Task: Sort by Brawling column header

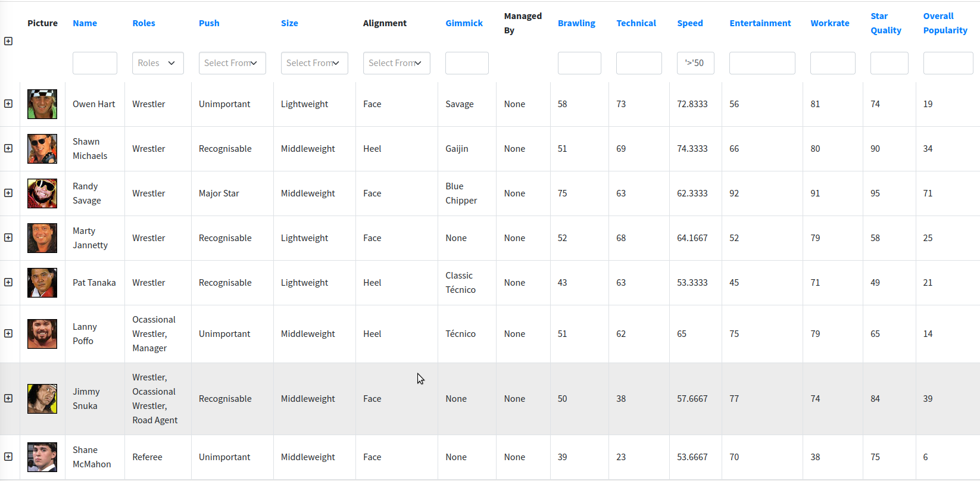Action: click(x=576, y=23)
